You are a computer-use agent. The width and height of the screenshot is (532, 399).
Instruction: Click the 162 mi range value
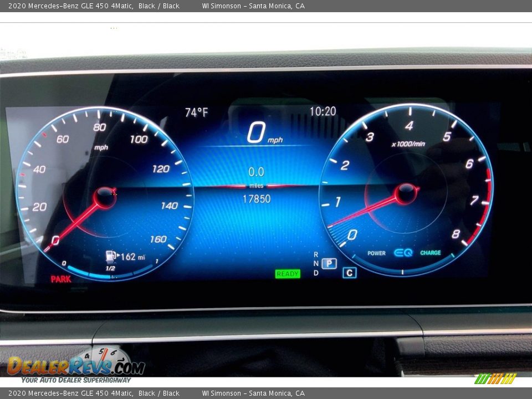[x=132, y=257]
